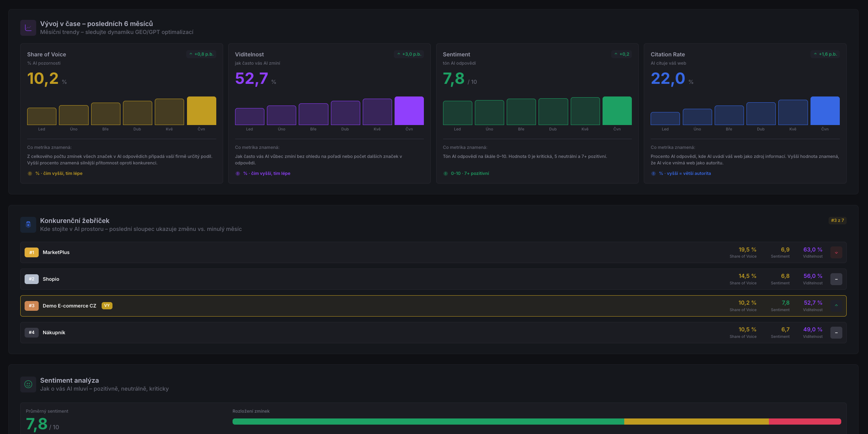Select the Bře bar in Viditelnost chart
The height and width of the screenshot is (434, 868).
point(313,114)
